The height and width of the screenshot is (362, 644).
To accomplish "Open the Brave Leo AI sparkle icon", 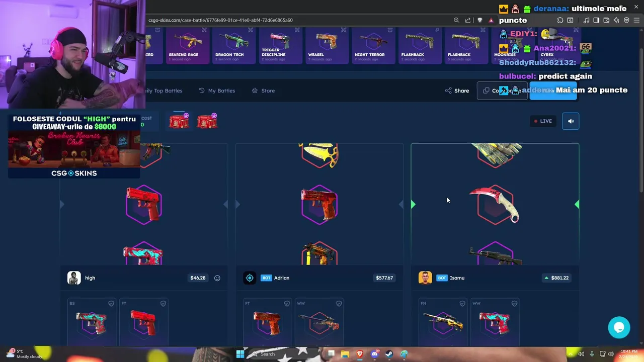I will tap(616, 20).
